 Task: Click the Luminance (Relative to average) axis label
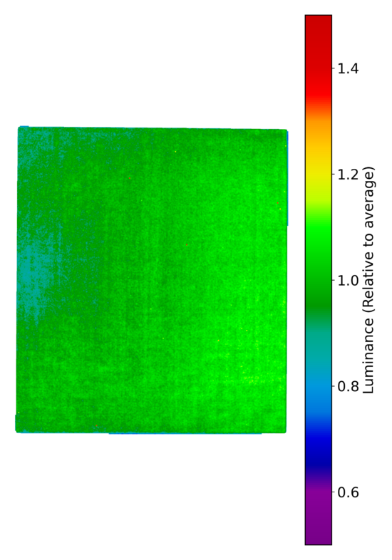[368, 280]
